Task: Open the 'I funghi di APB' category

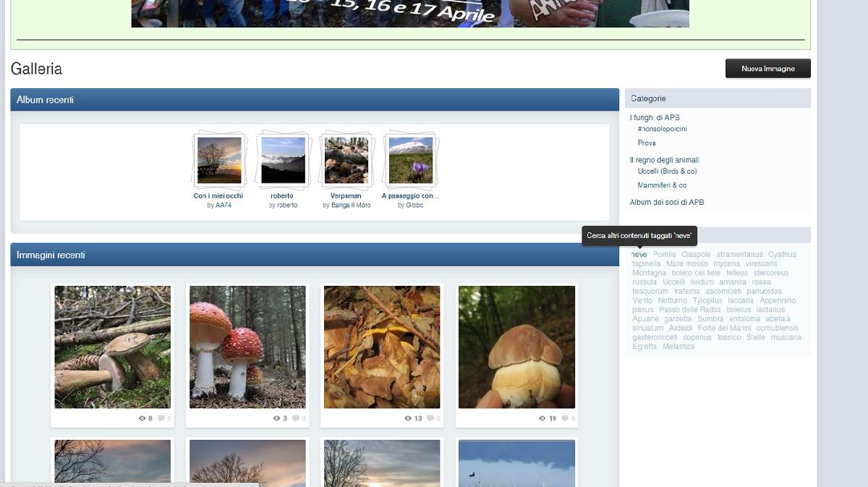Action: [x=655, y=117]
